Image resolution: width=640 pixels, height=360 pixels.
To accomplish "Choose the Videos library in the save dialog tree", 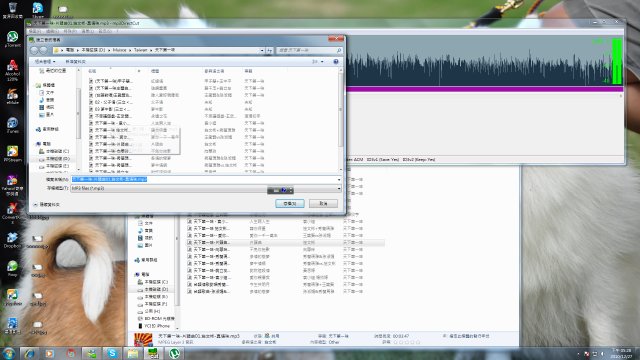I will click(x=47, y=107).
